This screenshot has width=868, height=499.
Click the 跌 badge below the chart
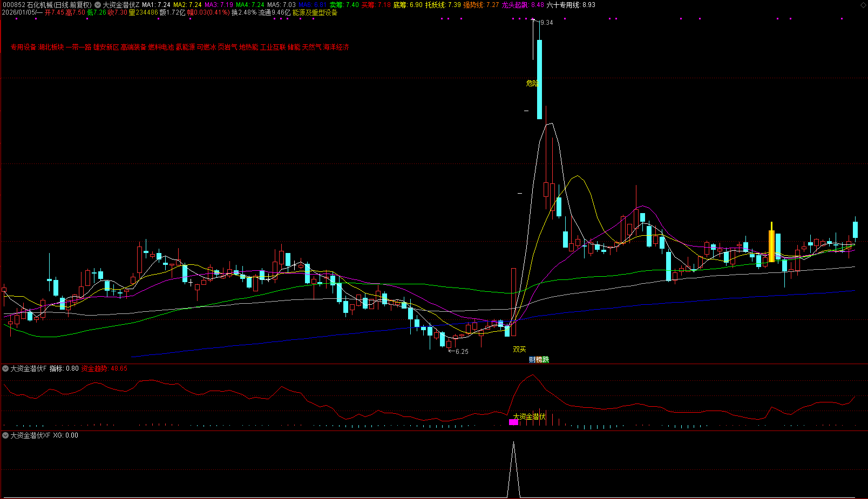click(x=546, y=360)
